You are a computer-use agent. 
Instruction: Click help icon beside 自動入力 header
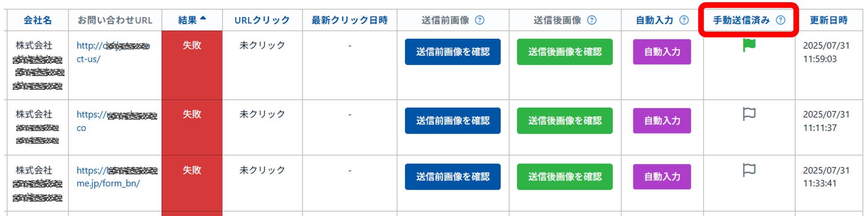click(684, 20)
